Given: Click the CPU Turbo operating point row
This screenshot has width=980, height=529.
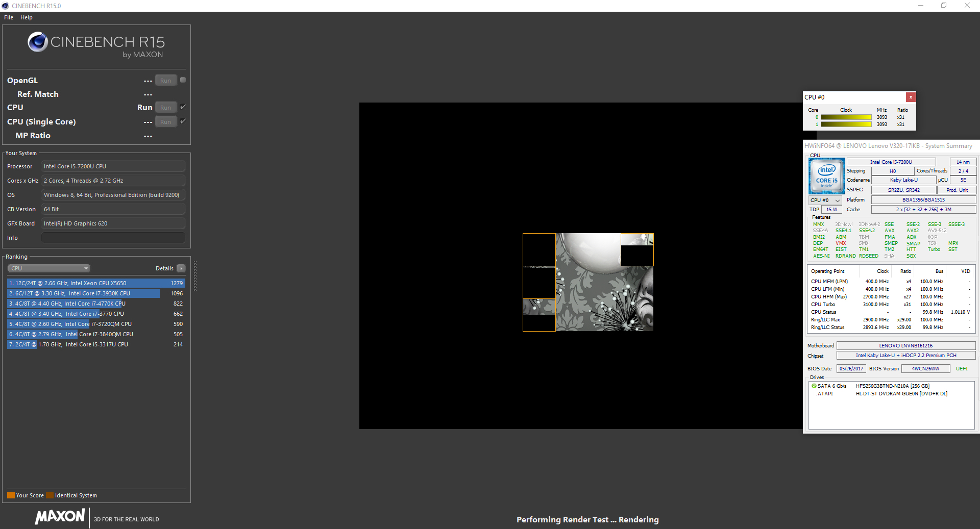Looking at the screenshot, I should [x=891, y=305].
